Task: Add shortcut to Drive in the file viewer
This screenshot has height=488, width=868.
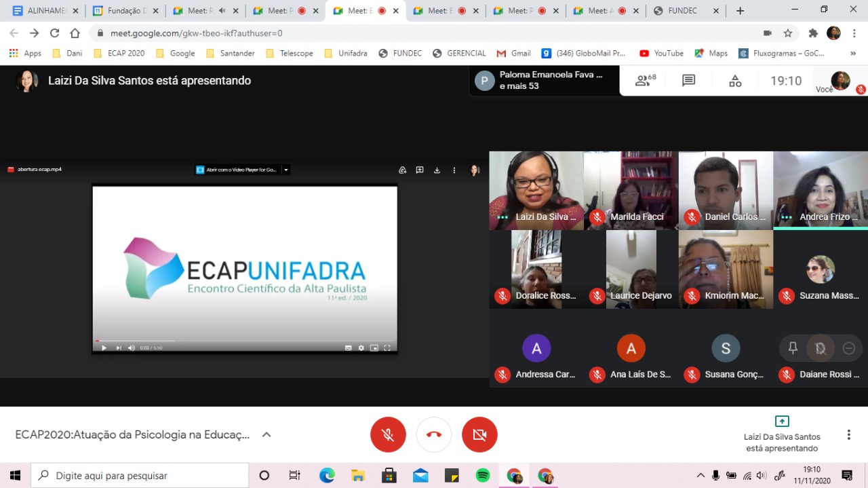Action: (403, 170)
